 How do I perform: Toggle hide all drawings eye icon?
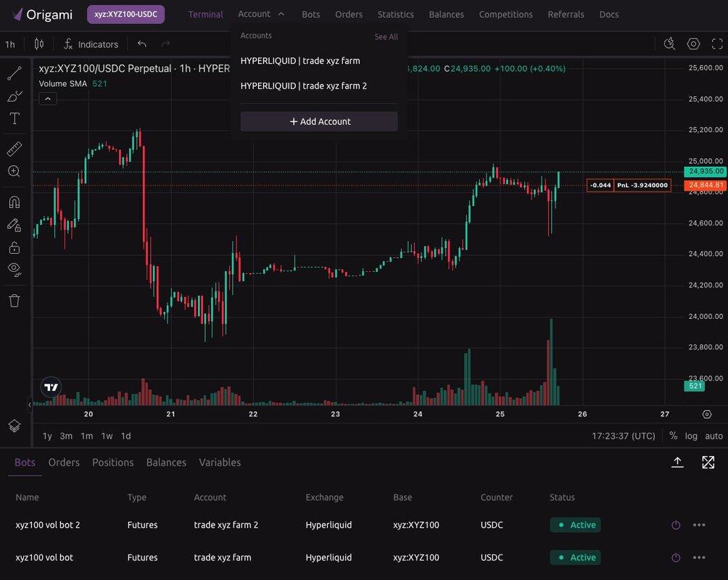[15, 269]
